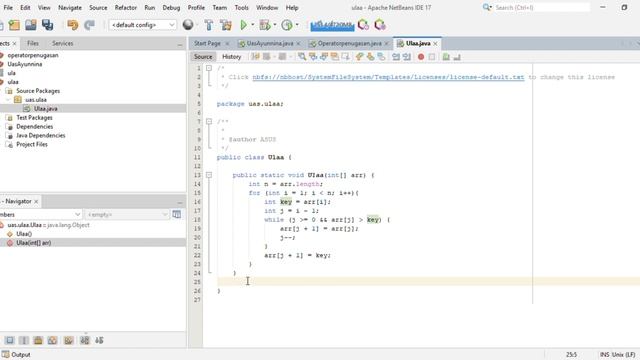The height and width of the screenshot is (360, 640).
Task: Click the Profile Project icon
Action: point(287,25)
